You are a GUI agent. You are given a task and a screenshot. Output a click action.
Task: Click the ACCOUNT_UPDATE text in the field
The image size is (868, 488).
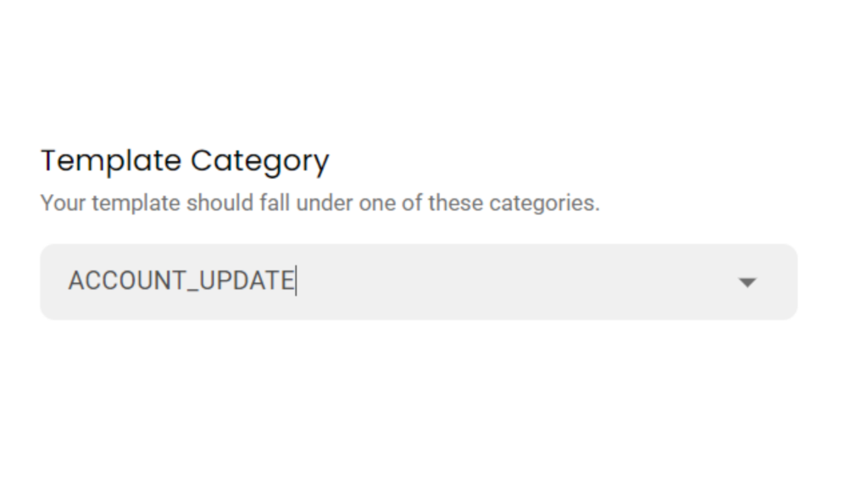(181, 280)
